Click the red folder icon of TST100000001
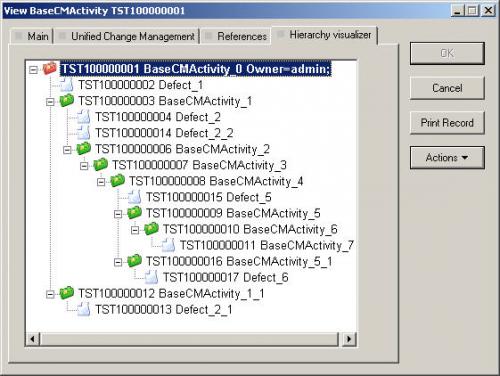Screen dimensions: 500x376 50,69
